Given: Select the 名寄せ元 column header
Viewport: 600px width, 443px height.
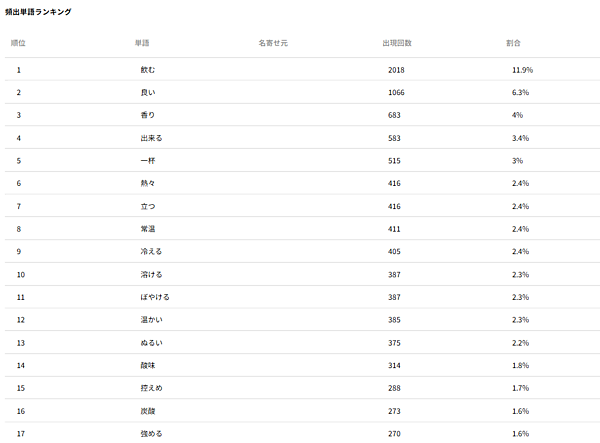Looking at the screenshot, I should point(272,44).
